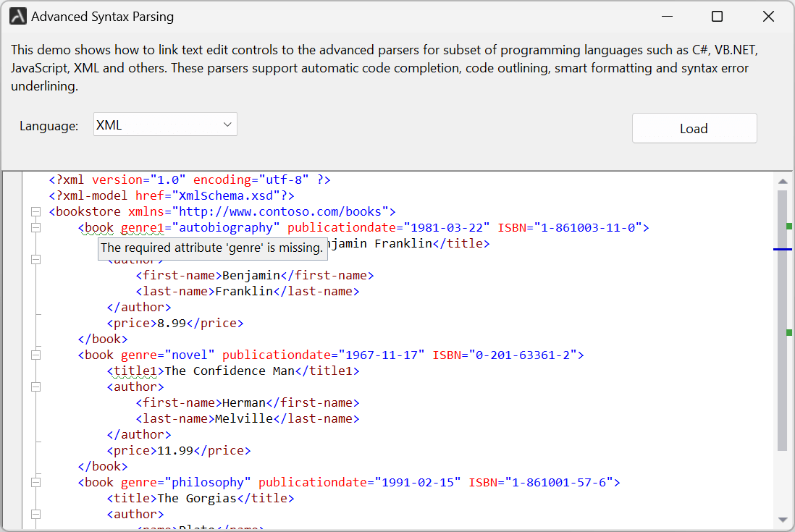795x532 pixels.
Task: Collapse the Herman Melville author outline node
Action: click(35, 387)
